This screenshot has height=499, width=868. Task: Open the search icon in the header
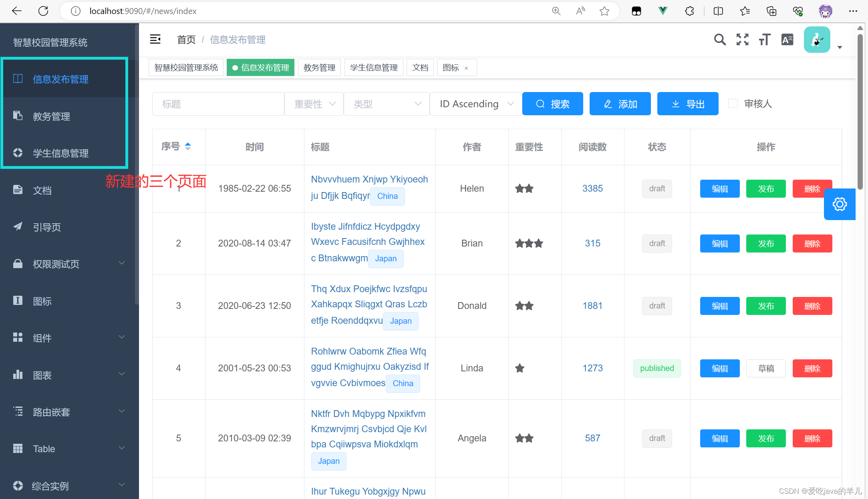coord(720,40)
